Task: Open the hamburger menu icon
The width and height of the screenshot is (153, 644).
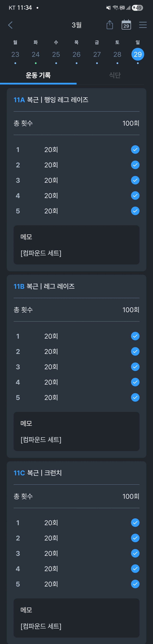Action: coord(143,25)
